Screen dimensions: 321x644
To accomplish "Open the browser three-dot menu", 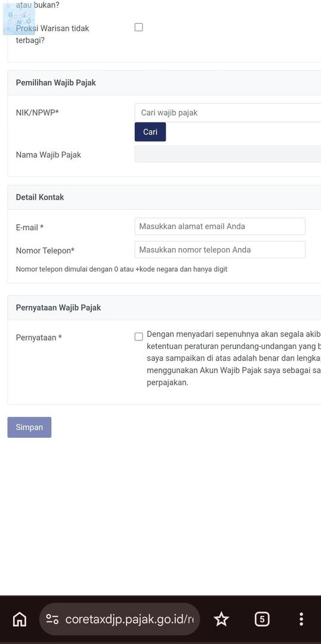I will (301, 619).
